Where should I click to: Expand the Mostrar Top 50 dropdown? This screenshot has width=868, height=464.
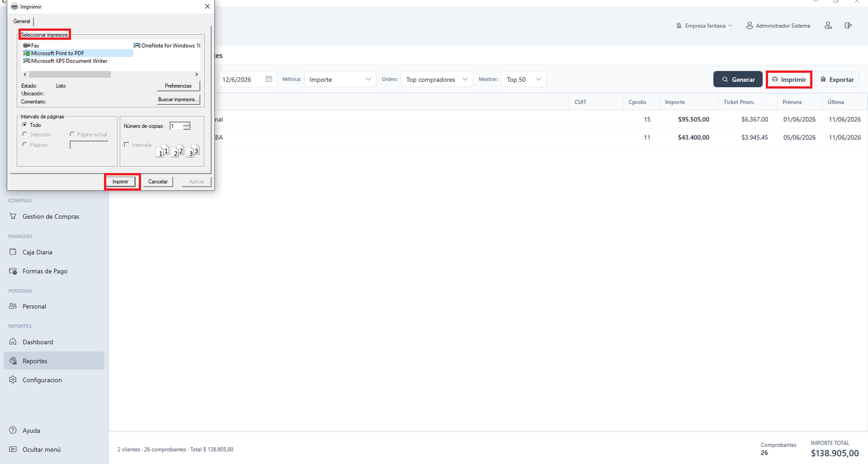(x=524, y=79)
